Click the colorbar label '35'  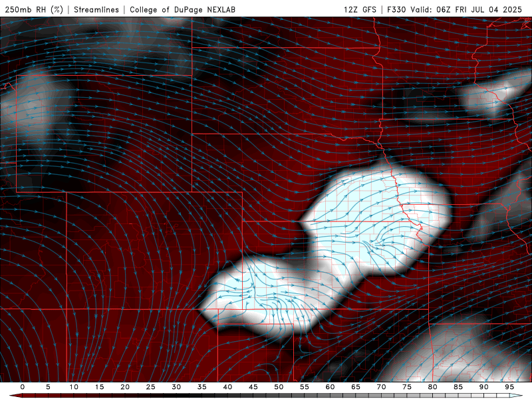coord(202,387)
